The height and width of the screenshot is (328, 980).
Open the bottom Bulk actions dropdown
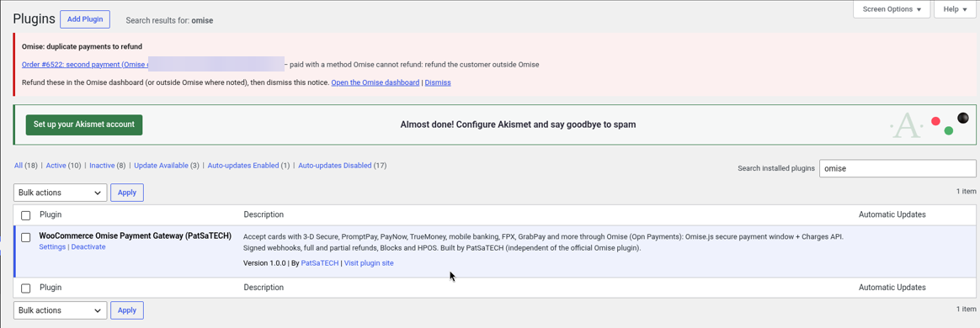point(60,310)
